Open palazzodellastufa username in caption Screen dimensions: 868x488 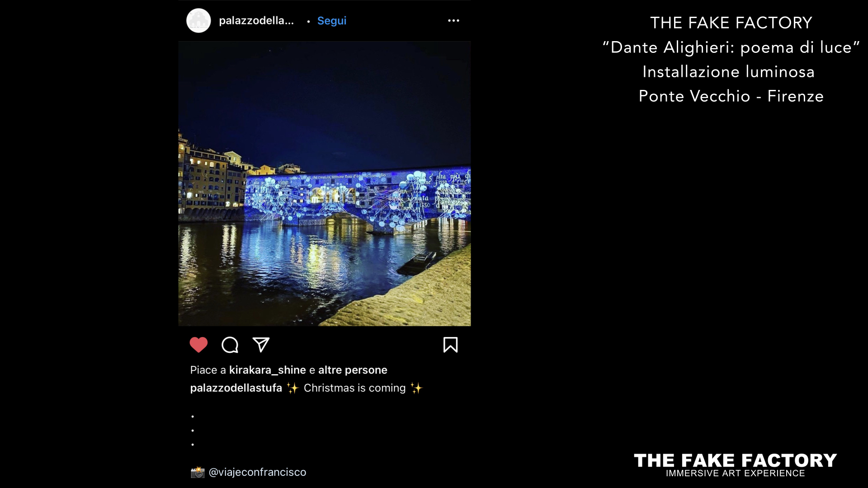[x=236, y=388]
